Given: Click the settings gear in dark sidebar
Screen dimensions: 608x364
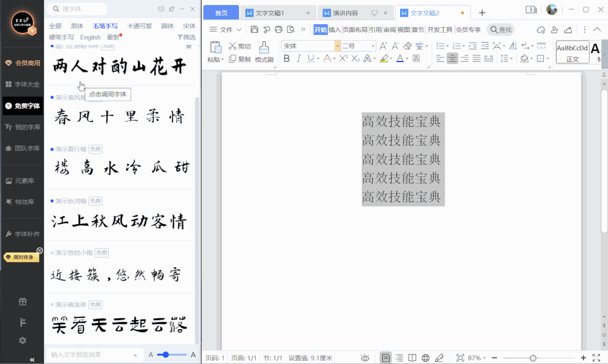Looking at the screenshot, I should pos(23,340).
